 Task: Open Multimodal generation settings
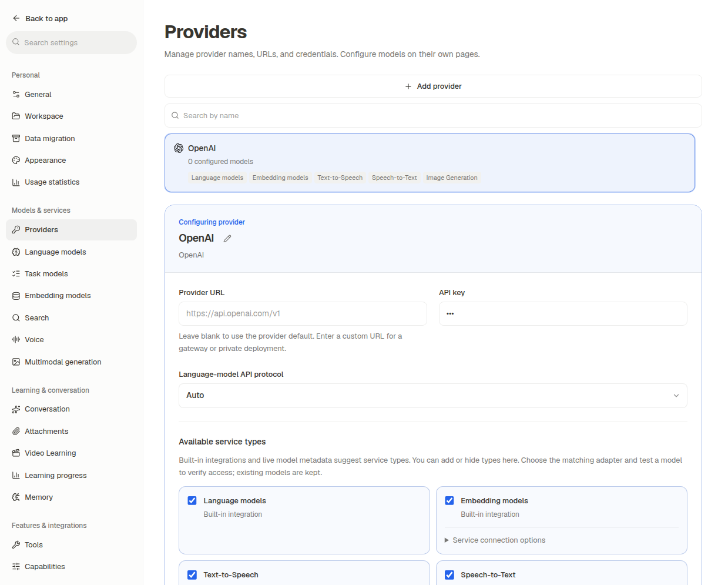click(x=71, y=362)
